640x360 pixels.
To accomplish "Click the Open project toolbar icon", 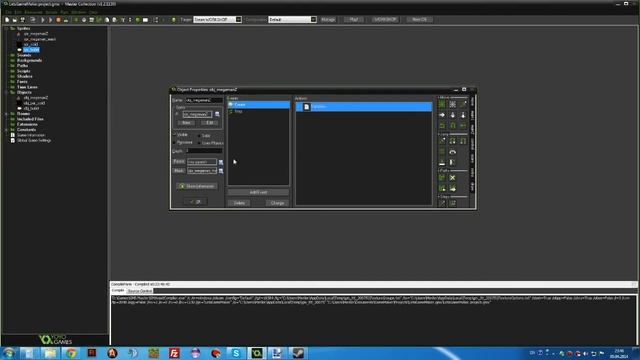I will 15,20.
